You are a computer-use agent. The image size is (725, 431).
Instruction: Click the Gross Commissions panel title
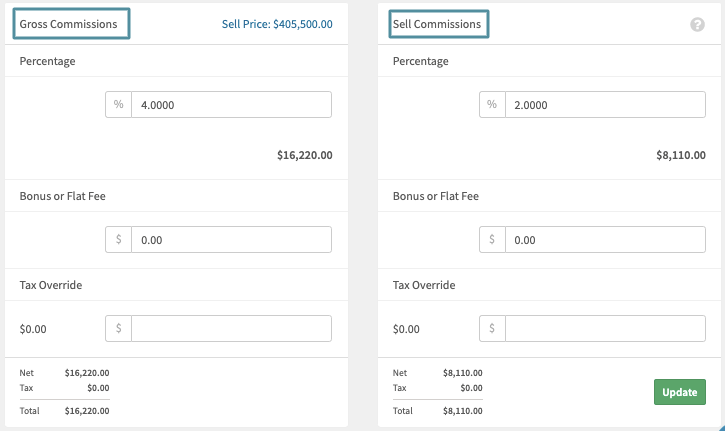pyautogui.click(x=68, y=23)
